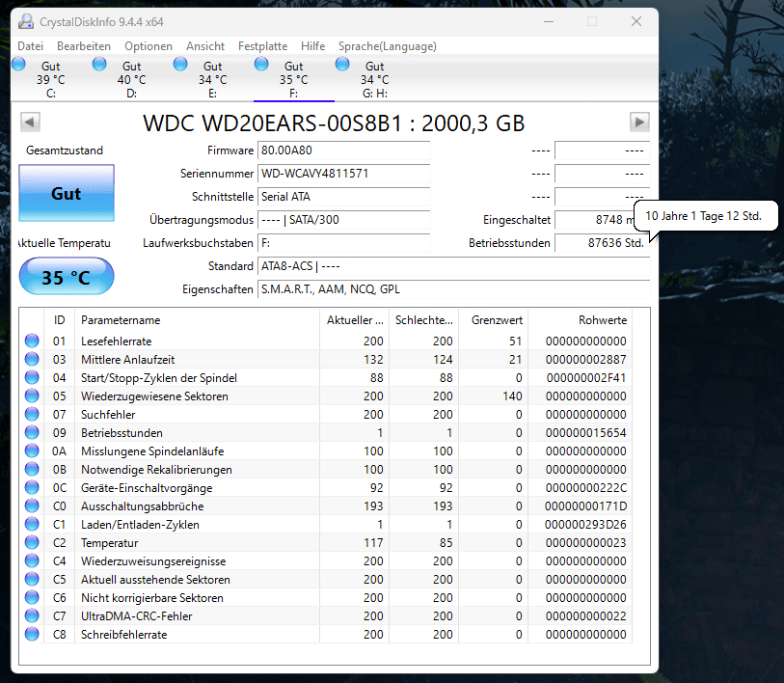
Task: Click the Gesamtzustand label
Action: click(x=65, y=150)
